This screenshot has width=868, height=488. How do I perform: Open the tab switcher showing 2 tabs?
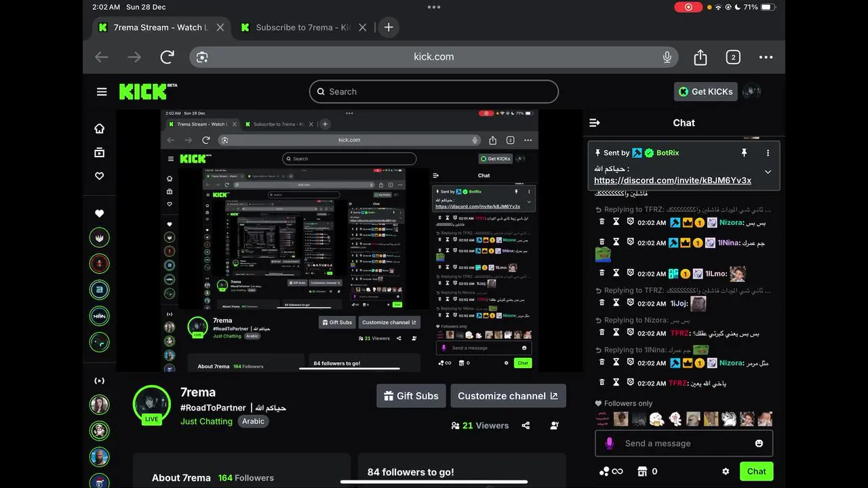pyautogui.click(x=733, y=57)
